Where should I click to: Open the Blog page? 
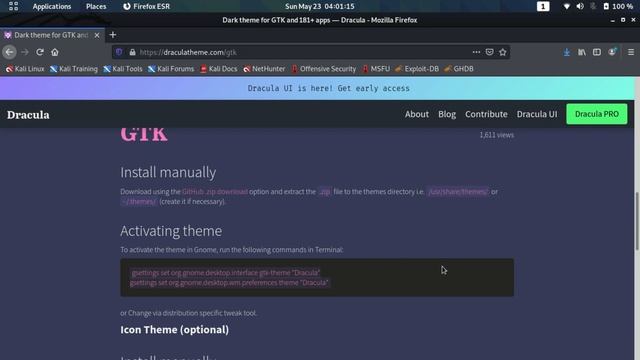coord(447,114)
